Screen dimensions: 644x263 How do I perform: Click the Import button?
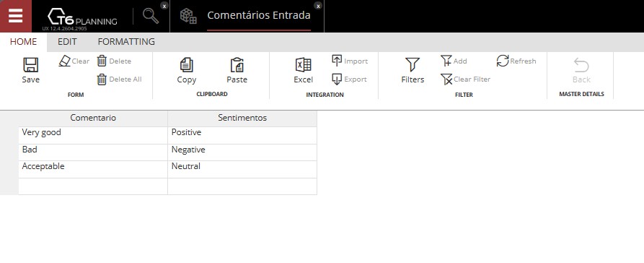click(x=350, y=61)
